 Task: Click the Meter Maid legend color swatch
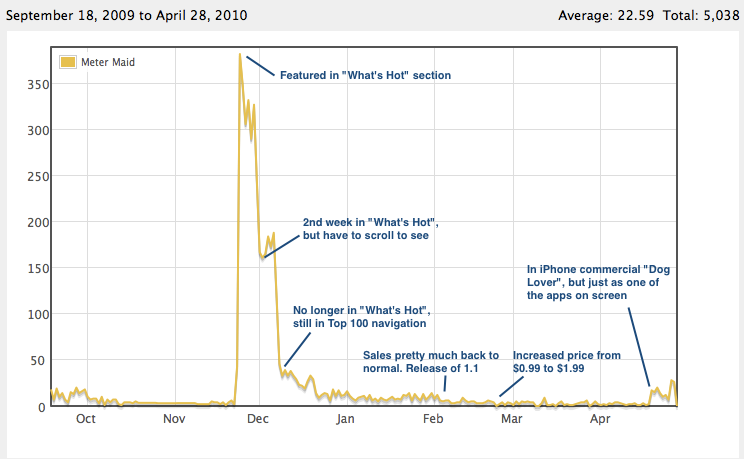[x=68, y=62]
